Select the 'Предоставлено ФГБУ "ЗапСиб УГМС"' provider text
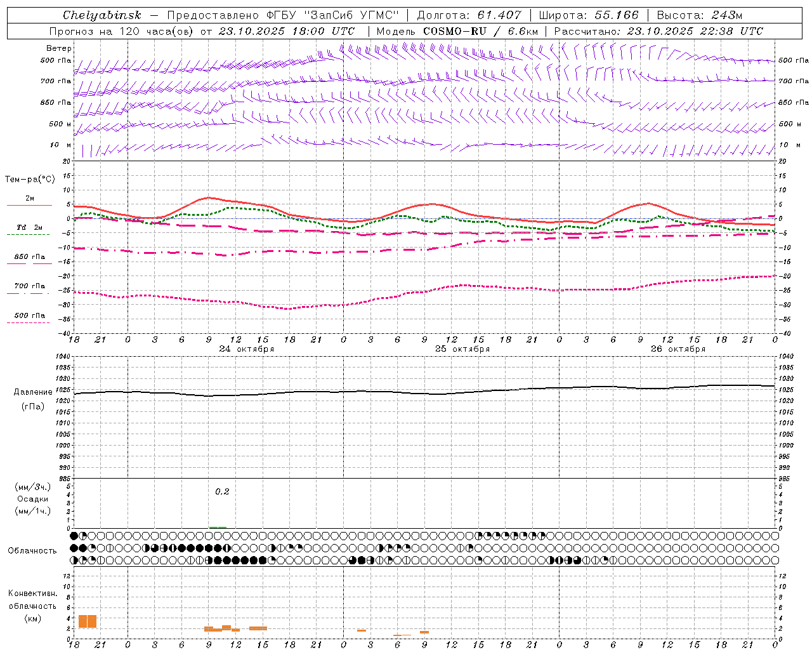Viewport: 812px width, 650px height. coord(283,15)
